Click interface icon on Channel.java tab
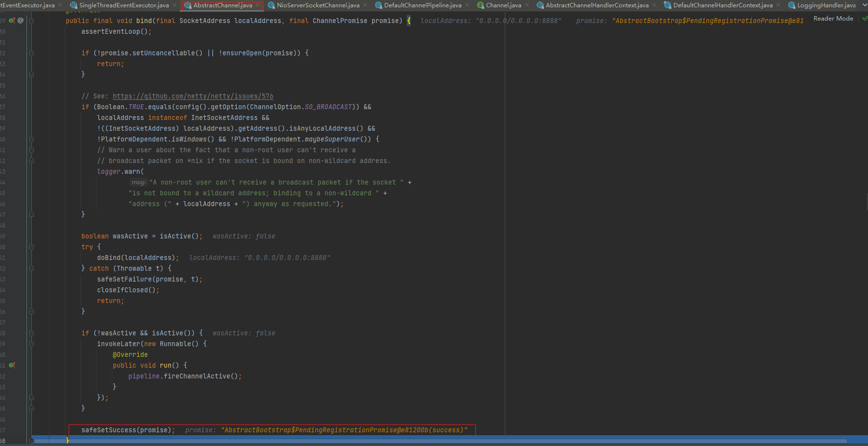 tap(480, 5)
